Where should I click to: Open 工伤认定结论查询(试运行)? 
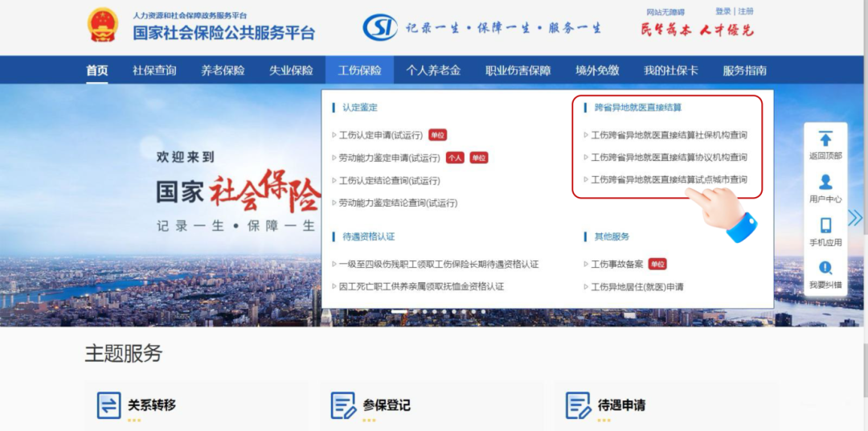(390, 181)
